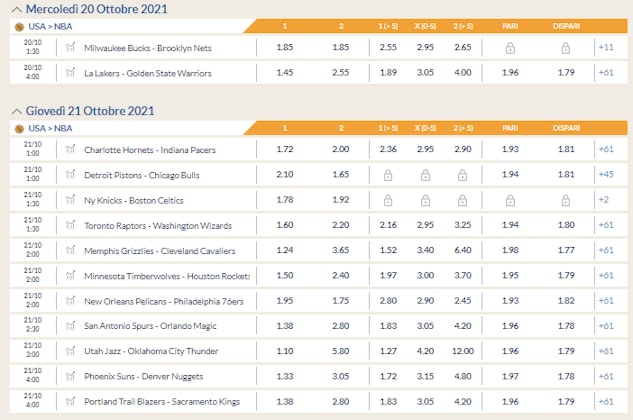Open Phoenix Suns - Denver Nuggets match
Image resolution: width=633 pixels, height=420 pixels.
[143, 377]
